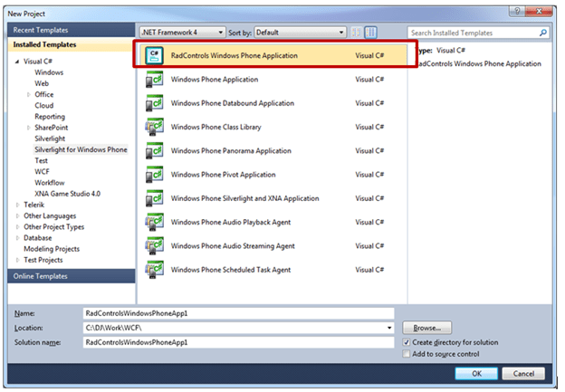Image resolution: width=565 pixels, height=392 pixels.
Task: Click the Windows Phone Panorama Application icon
Action: pyautogui.click(x=154, y=151)
